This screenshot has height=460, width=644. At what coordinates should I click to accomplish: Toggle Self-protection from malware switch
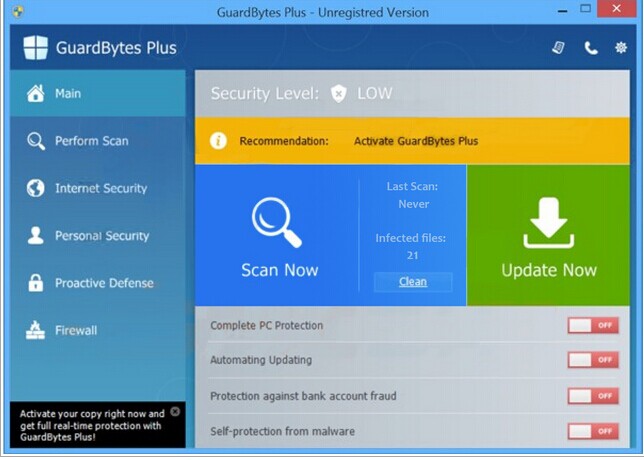(x=593, y=431)
